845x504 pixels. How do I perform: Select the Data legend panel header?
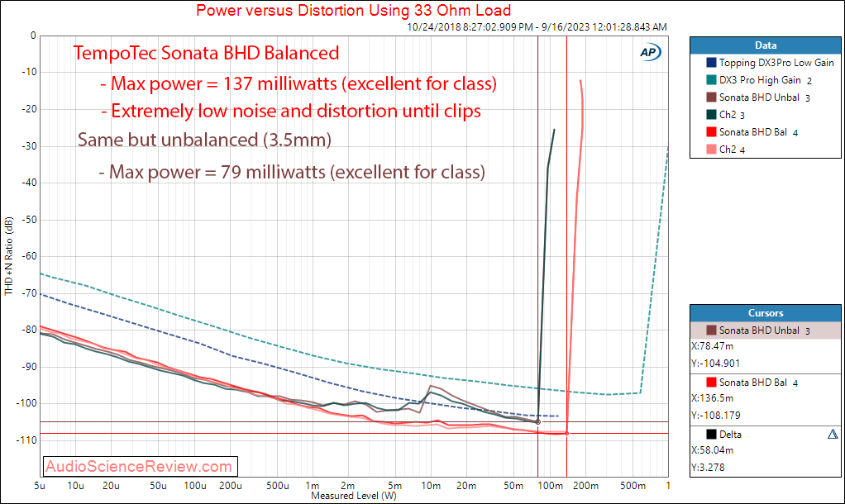[766, 45]
